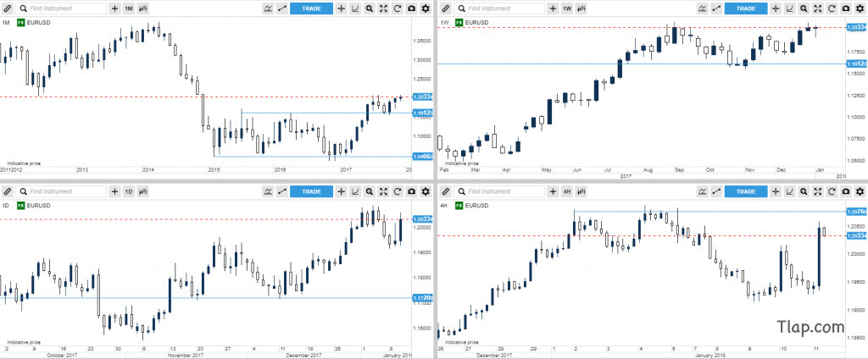Select trendline drawing tool in 1W chart
Image resolution: width=868 pixels, height=359 pixels.
tap(717, 8)
